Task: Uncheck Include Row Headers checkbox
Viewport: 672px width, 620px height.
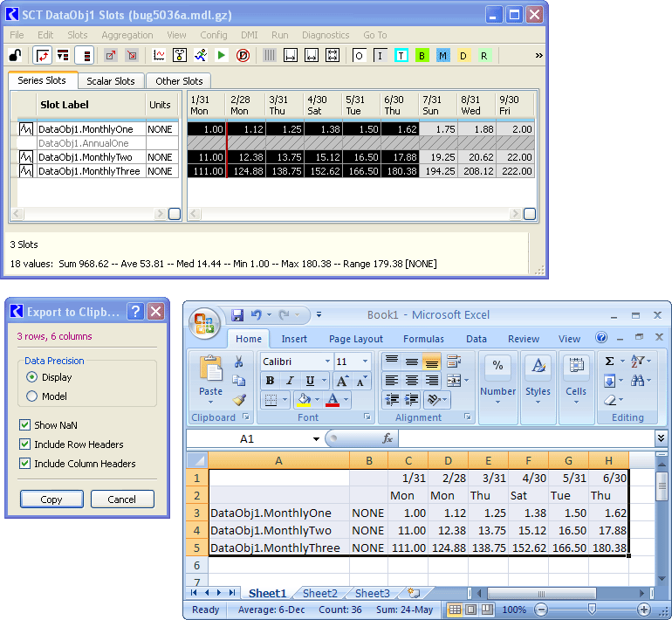Action: pyautogui.click(x=24, y=444)
